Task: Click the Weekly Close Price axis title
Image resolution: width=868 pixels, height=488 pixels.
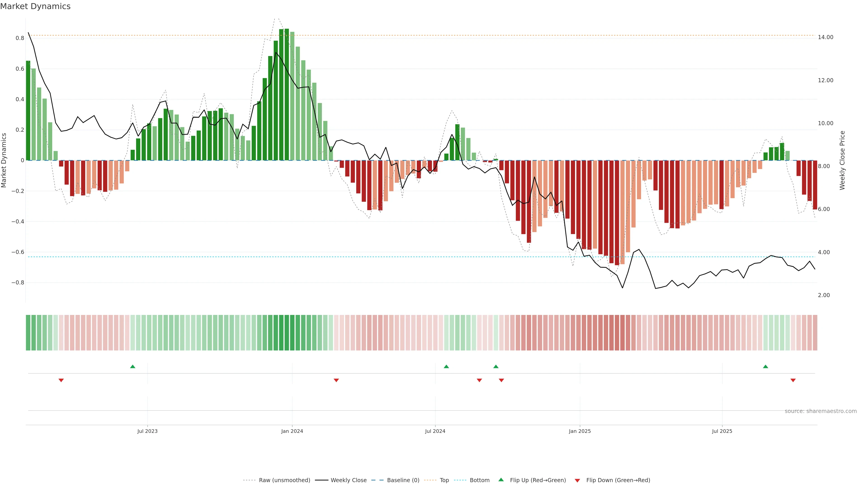Action: (x=842, y=160)
